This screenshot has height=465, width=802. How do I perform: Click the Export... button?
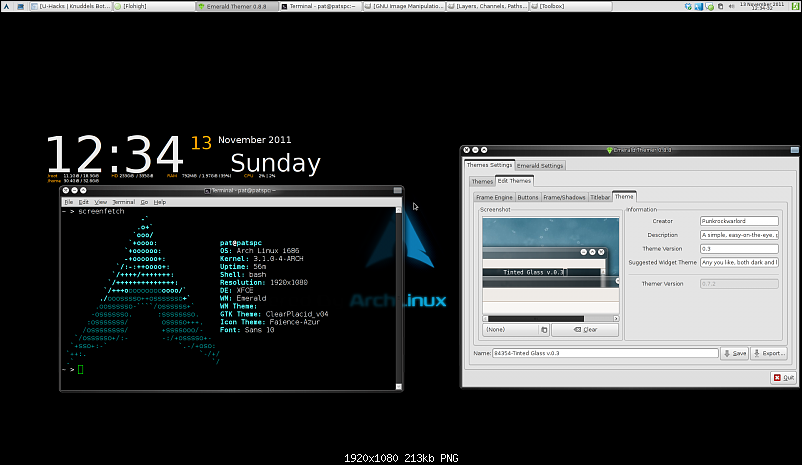(769, 353)
